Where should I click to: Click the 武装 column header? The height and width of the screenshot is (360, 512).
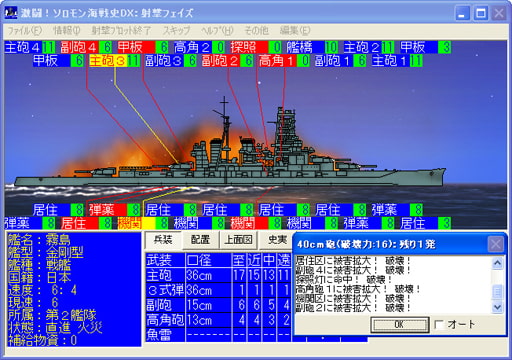pos(165,260)
